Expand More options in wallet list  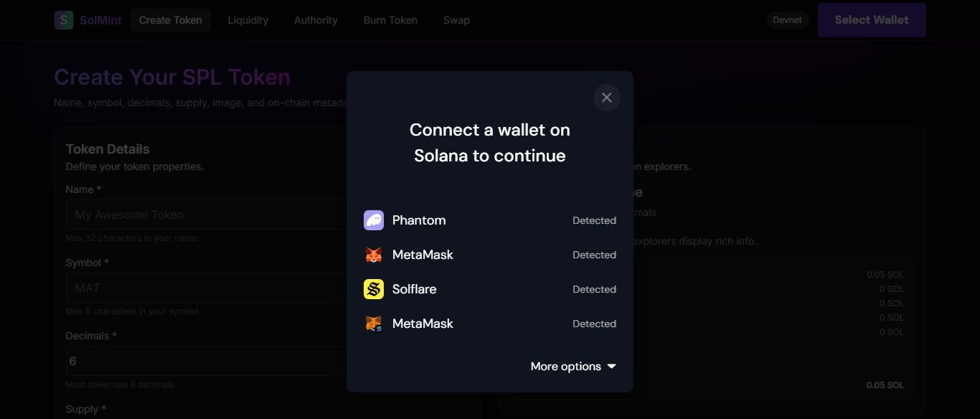click(x=565, y=367)
